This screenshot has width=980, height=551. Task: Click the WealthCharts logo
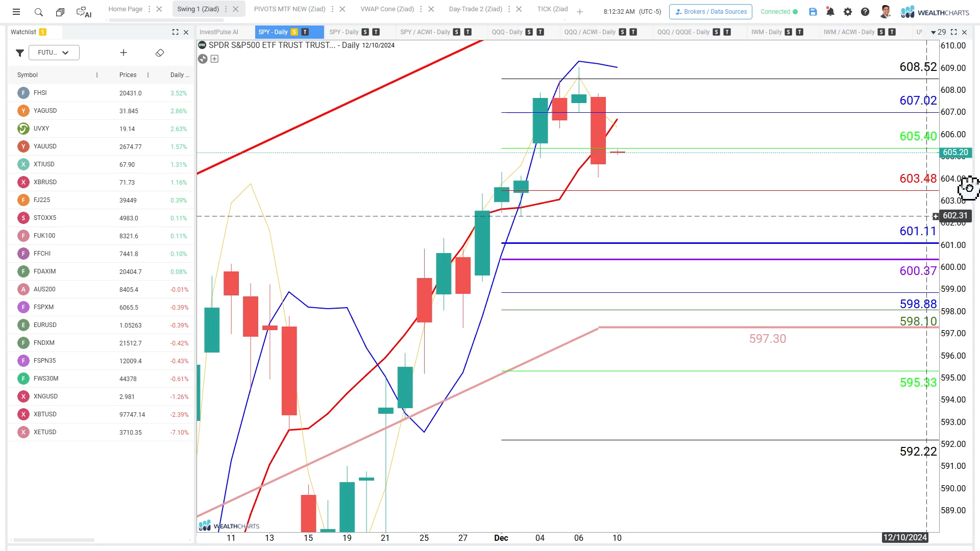935,12
